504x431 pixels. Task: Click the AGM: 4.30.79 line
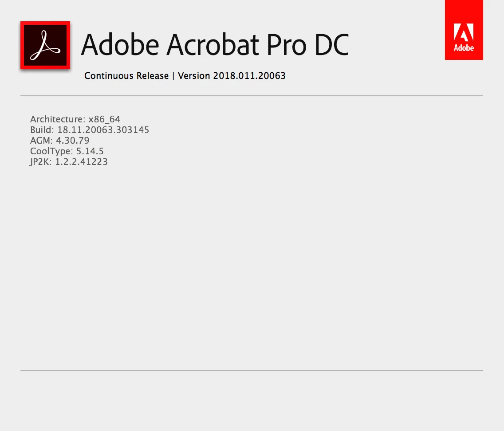[x=60, y=141]
